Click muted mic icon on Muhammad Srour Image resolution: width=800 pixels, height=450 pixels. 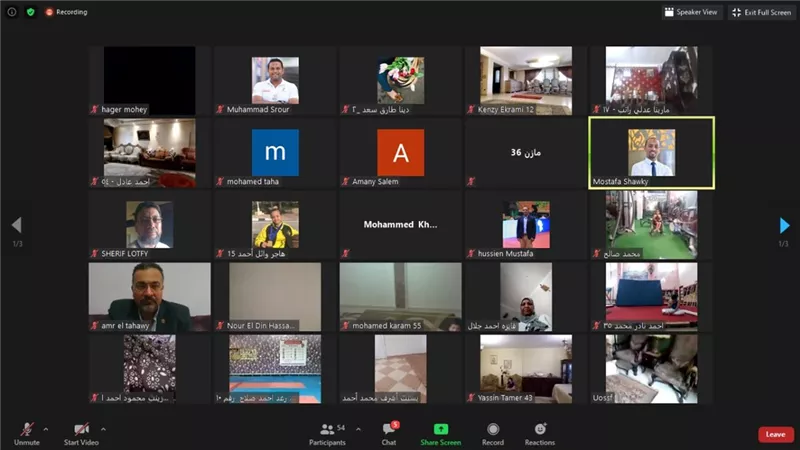(x=220, y=109)
